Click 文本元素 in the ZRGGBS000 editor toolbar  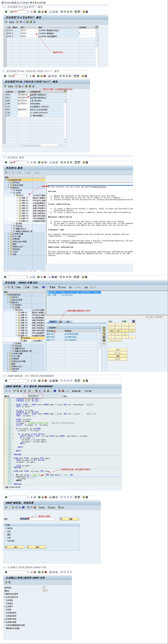(88, 391)
